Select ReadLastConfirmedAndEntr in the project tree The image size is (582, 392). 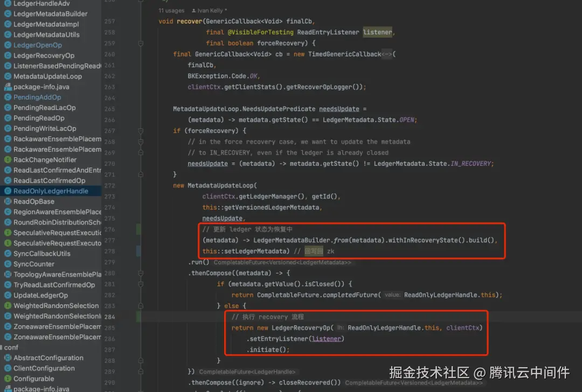point(57,170)
